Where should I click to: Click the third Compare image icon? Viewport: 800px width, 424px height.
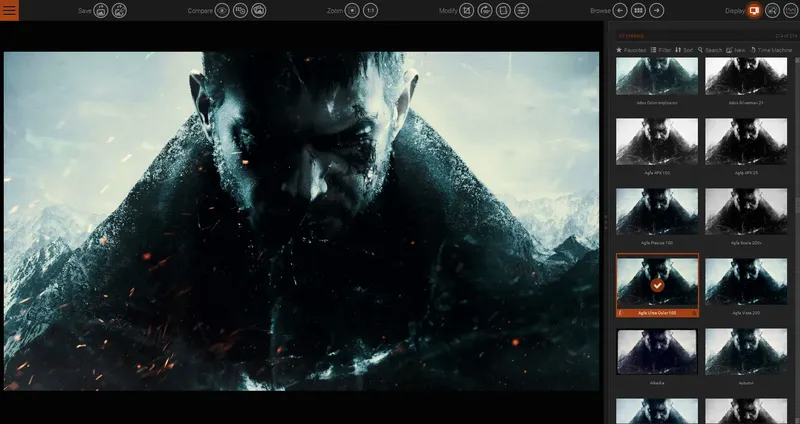pos(259,10)
